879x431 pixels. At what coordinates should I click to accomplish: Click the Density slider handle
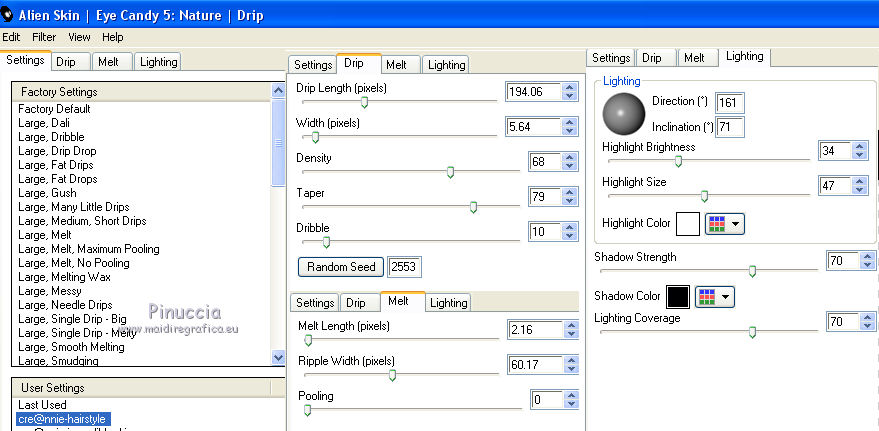[450, 172]
